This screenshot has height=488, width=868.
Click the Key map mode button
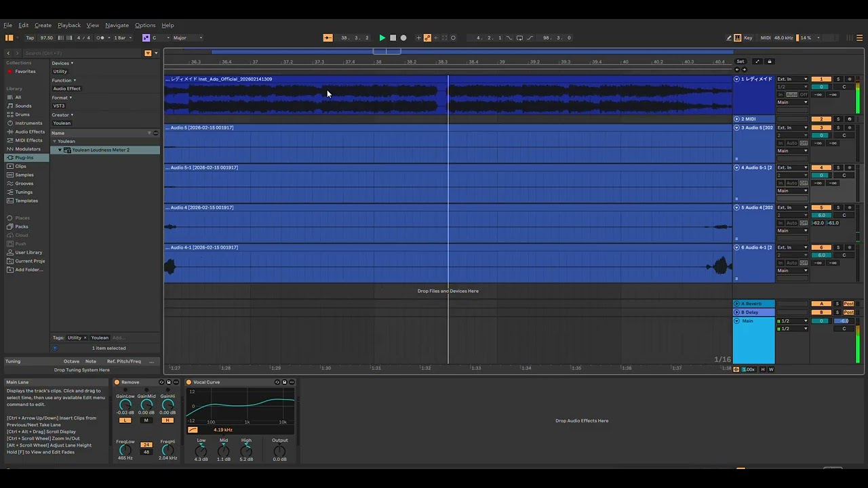(x=748, y=38)
